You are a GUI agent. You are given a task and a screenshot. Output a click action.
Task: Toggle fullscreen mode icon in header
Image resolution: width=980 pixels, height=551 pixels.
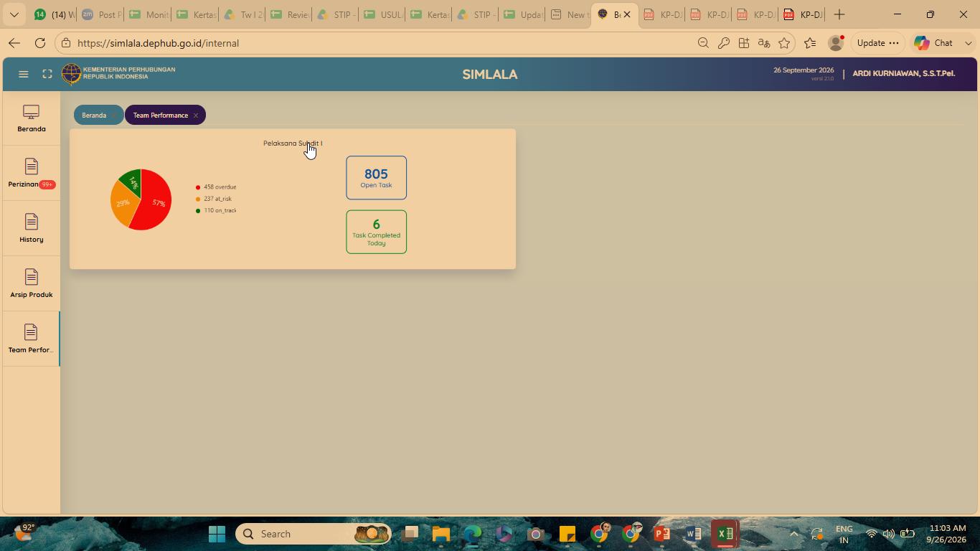(x=47, y=74)
